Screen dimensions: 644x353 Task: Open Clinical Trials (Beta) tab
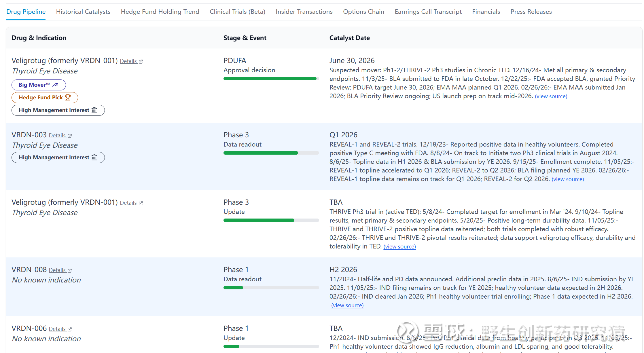[x=237, y=12]
